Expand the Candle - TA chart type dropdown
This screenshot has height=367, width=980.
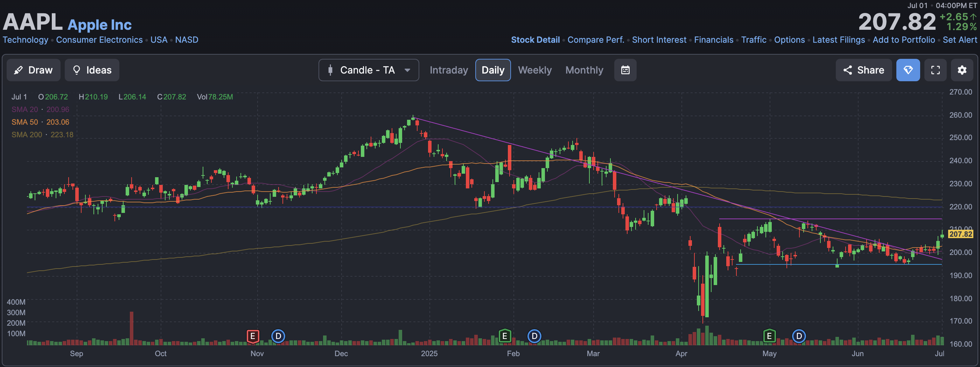tap(369, 70)
